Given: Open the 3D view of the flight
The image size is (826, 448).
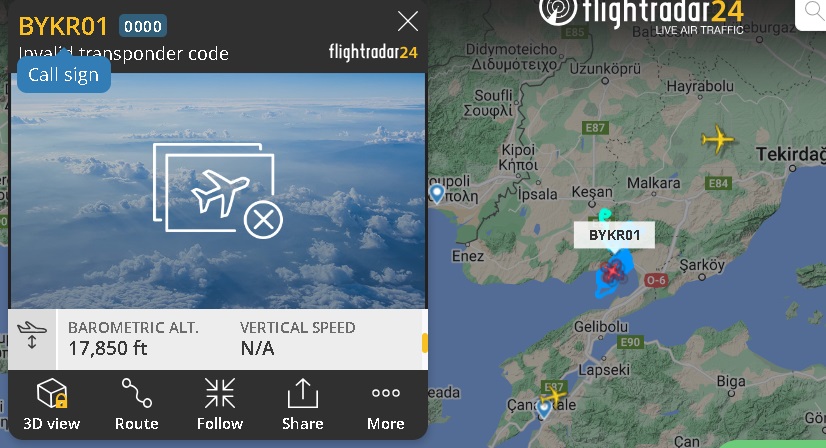Looking at the screenshot, I should (x=52, y=404).
